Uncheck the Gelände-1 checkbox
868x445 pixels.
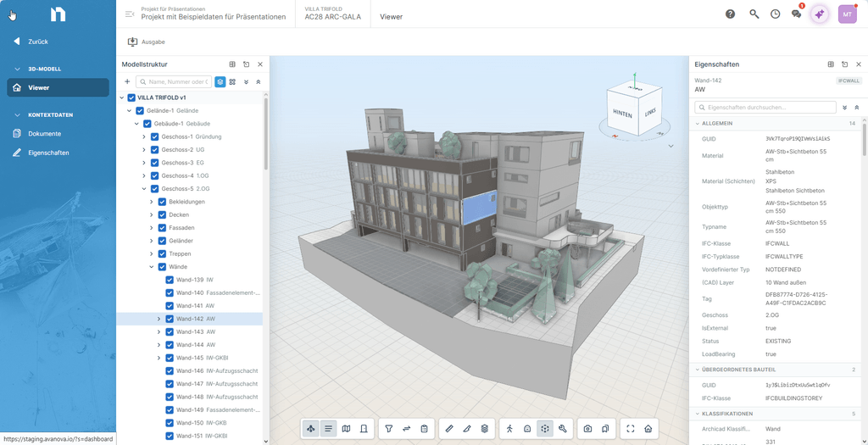click(x=139, y=111)
